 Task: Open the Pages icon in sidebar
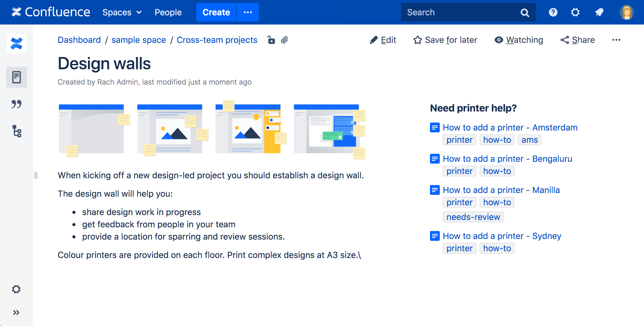pos(17,77)
